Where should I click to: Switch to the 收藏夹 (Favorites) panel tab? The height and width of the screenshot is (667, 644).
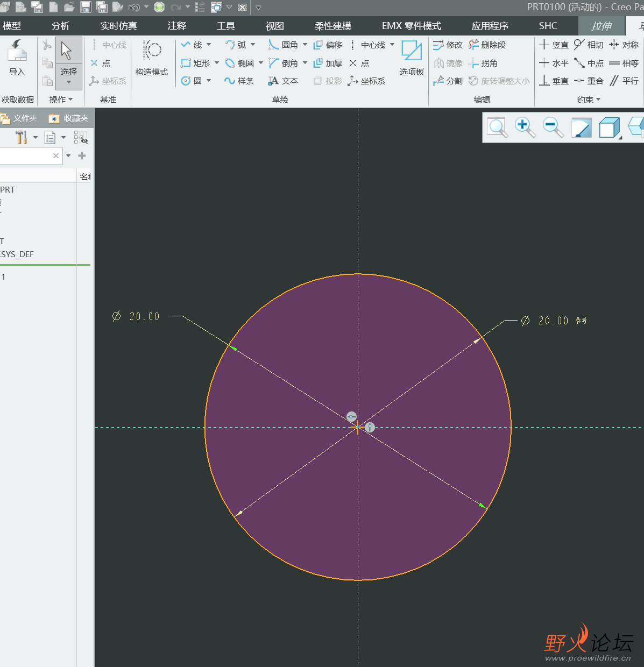69,118
